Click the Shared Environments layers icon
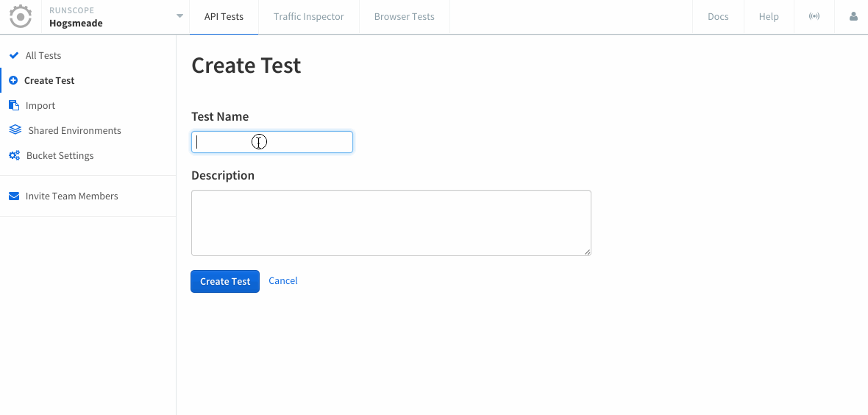This screenshot has width=868, height=415. click(x=15, y=130)
